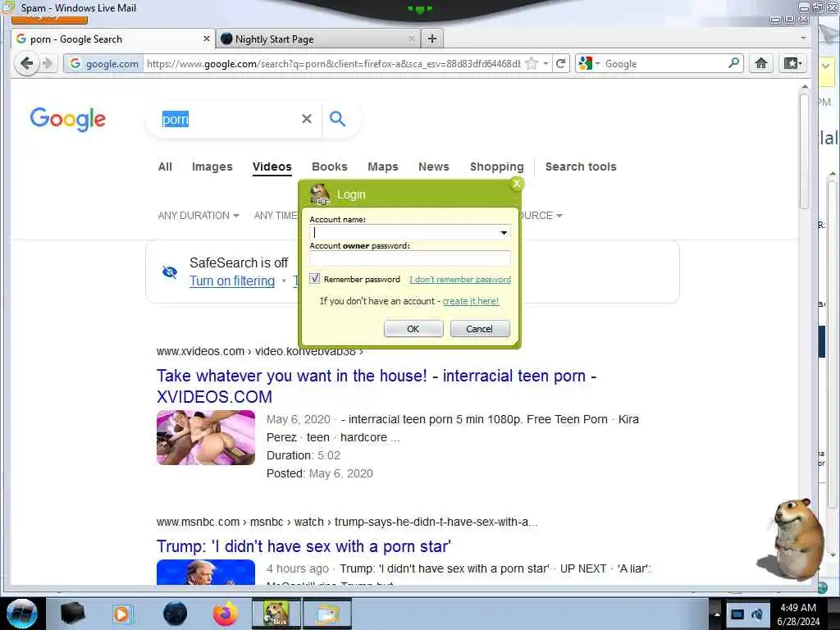Click the 'I don't remember password' link
This screenshot has height=630, width=840.
pos(460,279)
